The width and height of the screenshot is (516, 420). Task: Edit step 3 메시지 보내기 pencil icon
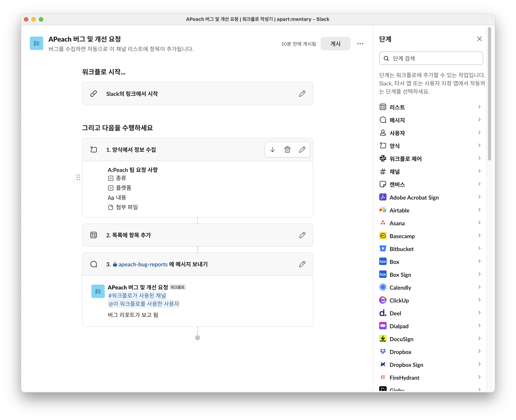[x=302, y=264]
